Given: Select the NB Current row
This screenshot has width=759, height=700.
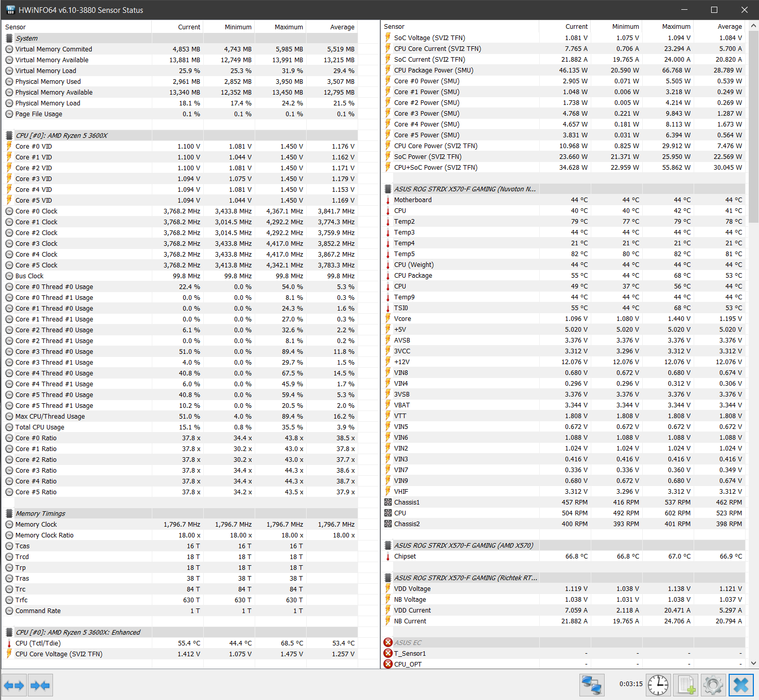Looking at the screenshot, I should pos(563,621).
